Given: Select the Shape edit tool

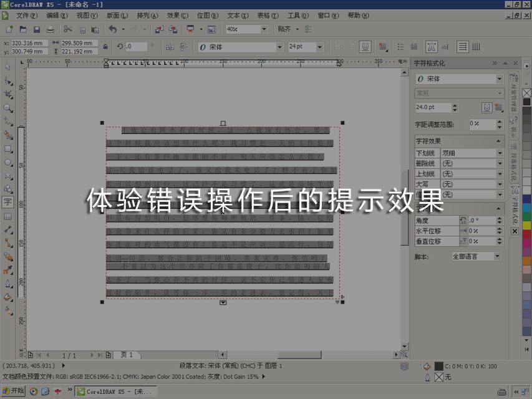Looking at the screenshot, I should pyautogui.click(x=8, y=81).
